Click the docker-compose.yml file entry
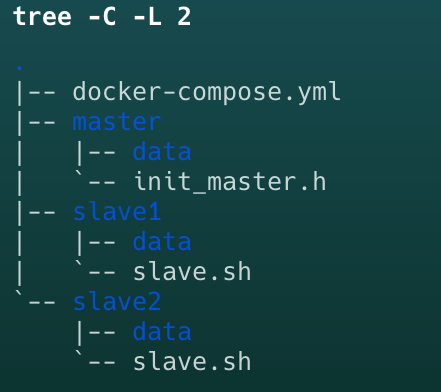Viewport: 441px width, 392px height. click(x=207, y=92)
